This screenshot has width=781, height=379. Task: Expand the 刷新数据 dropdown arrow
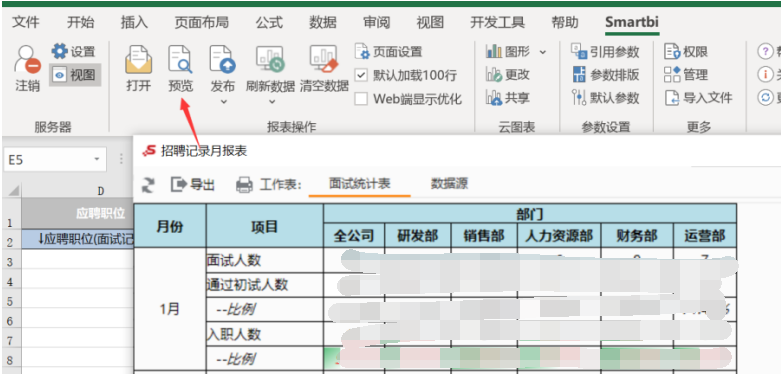coord(272,102)
